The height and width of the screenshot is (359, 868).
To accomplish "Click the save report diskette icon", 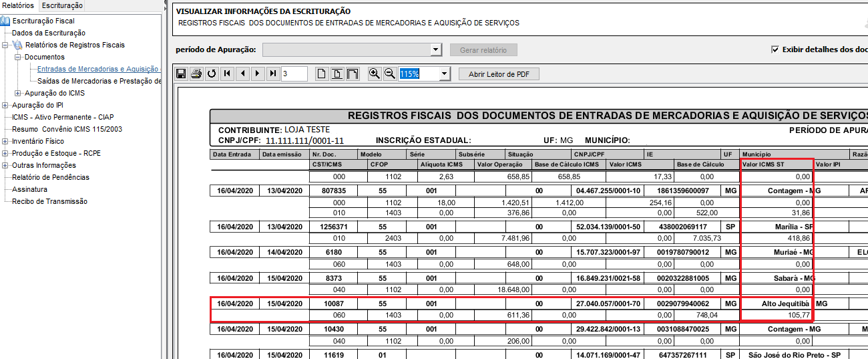I will [181, 74].
